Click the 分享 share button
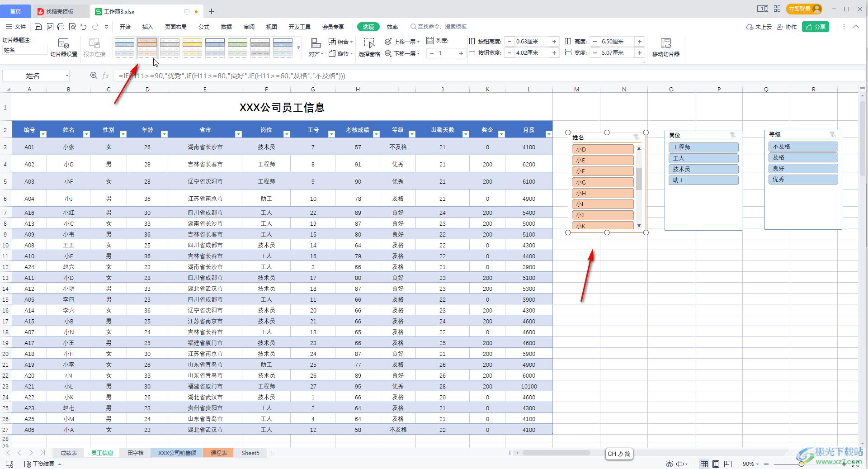 [816, 27]
